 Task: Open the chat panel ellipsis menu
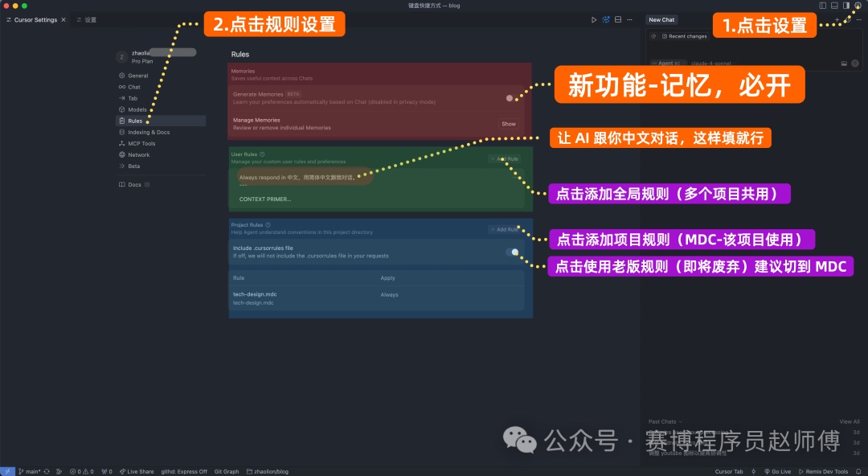(x=858, y=20)
